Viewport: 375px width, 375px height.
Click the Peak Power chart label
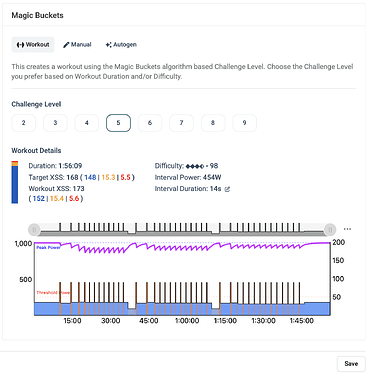[48, 247]
